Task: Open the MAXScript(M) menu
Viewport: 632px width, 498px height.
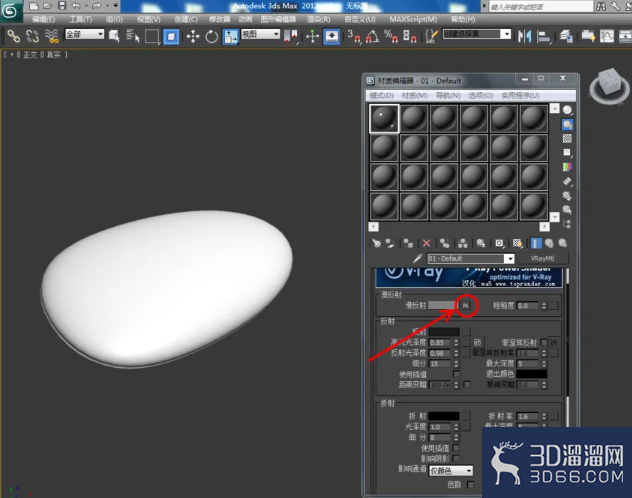Action: 413,19
